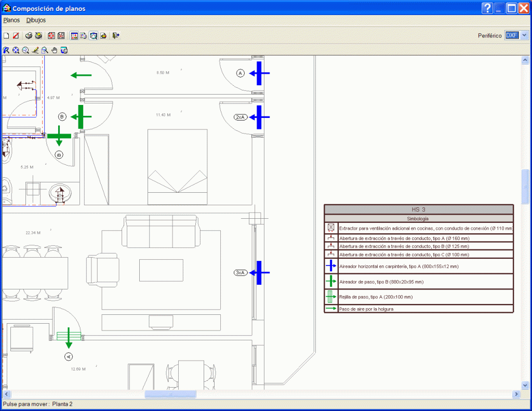Create a new sheet with blank page icon
The width and height of the screenshot is (532, 411).
6,36
